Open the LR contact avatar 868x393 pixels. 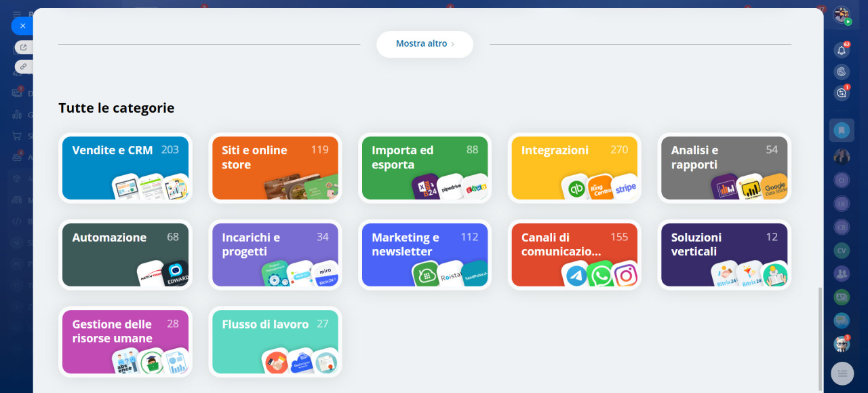(842, 204)
